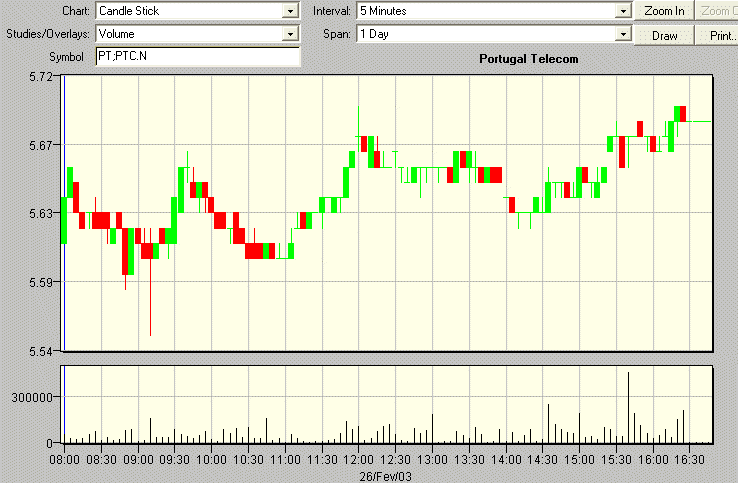Click the 5.63 price axis label
This screenshot has height=483, width=738.
tap(41, 214)
